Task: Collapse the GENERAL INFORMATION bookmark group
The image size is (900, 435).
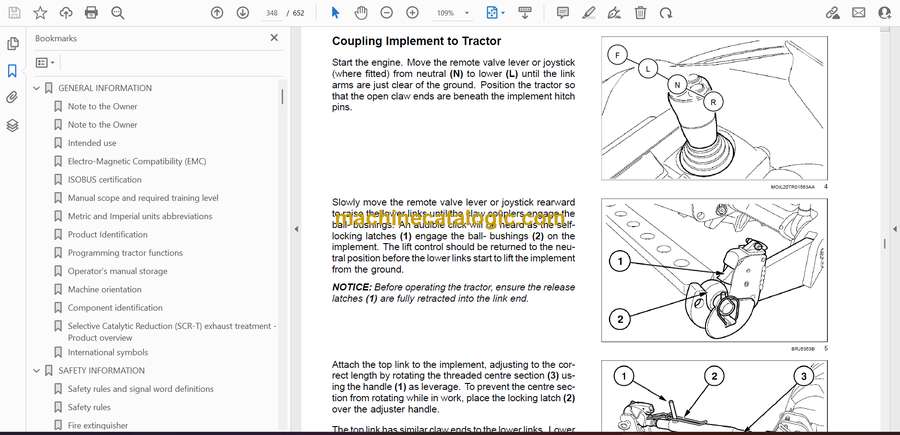Action: (37, 88)
